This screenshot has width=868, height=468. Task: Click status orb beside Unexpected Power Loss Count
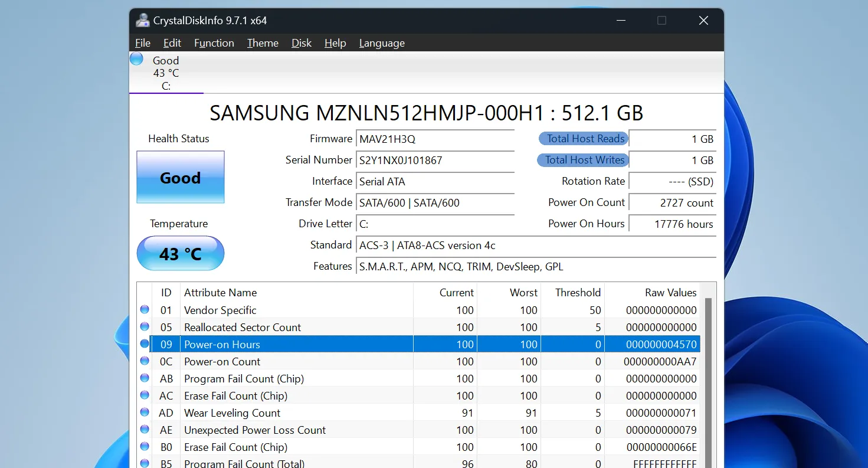(145, 429)
